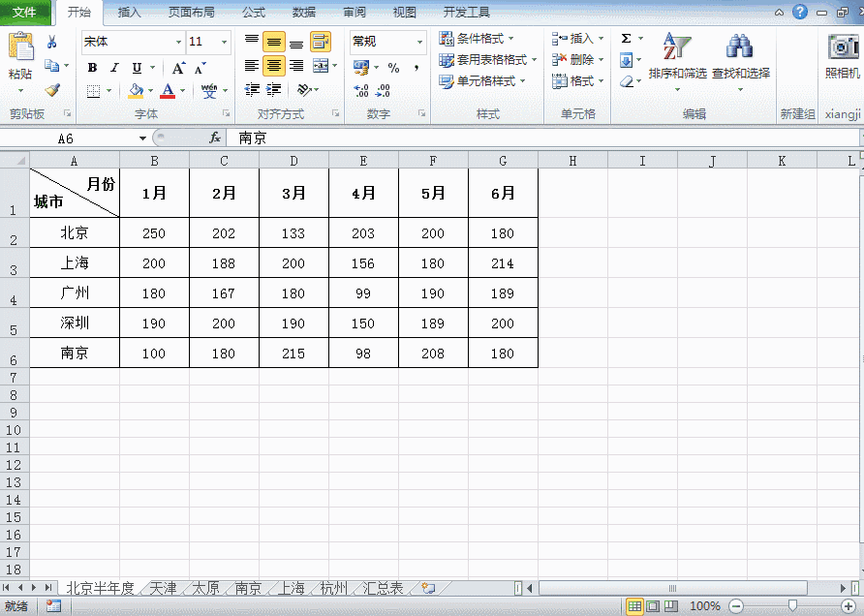Open Excel Help question mark

tap(800, 12)
